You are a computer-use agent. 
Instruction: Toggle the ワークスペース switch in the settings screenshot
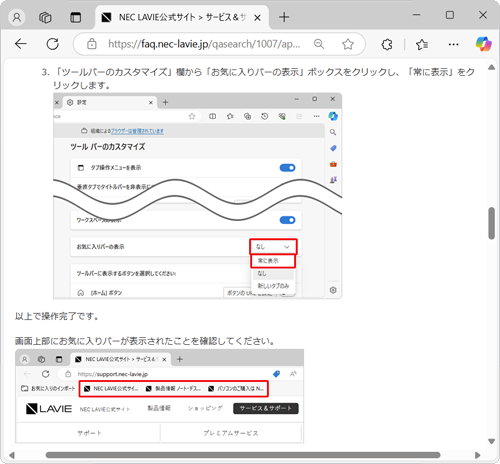click(287, 220)
